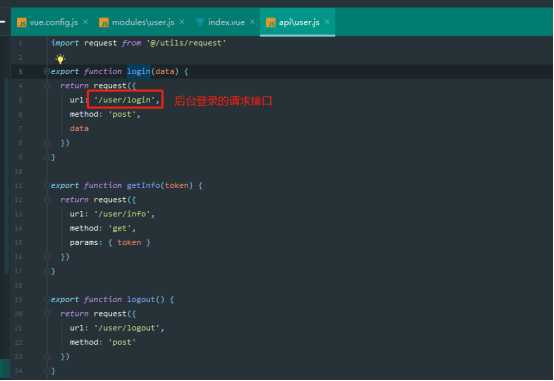
Task: Close the modules\user.js tab
Action: pos(182,22)
